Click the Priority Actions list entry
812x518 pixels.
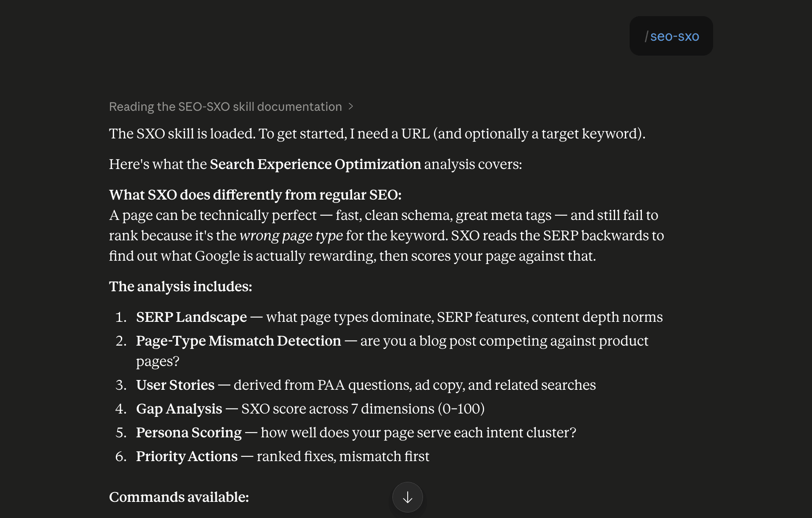(283, 456)
